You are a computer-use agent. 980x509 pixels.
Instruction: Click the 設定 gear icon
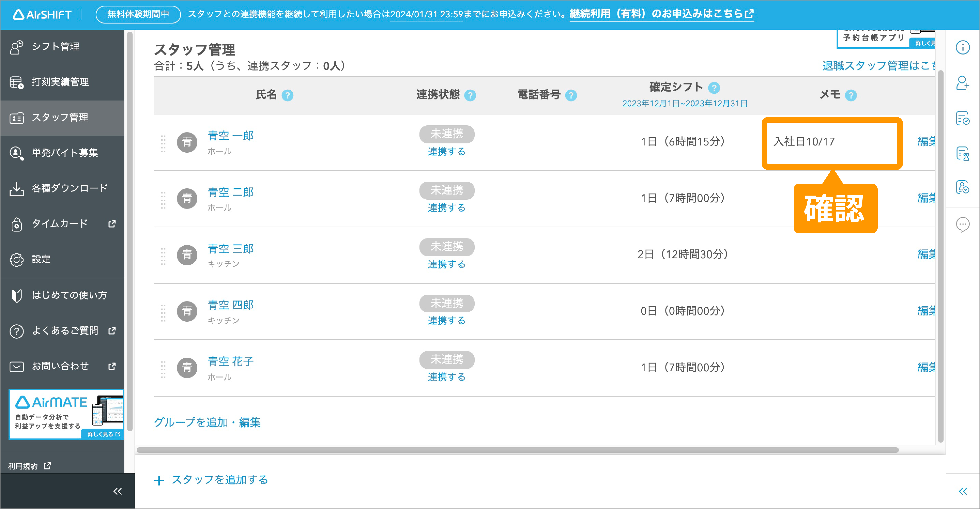coord(16,259)
